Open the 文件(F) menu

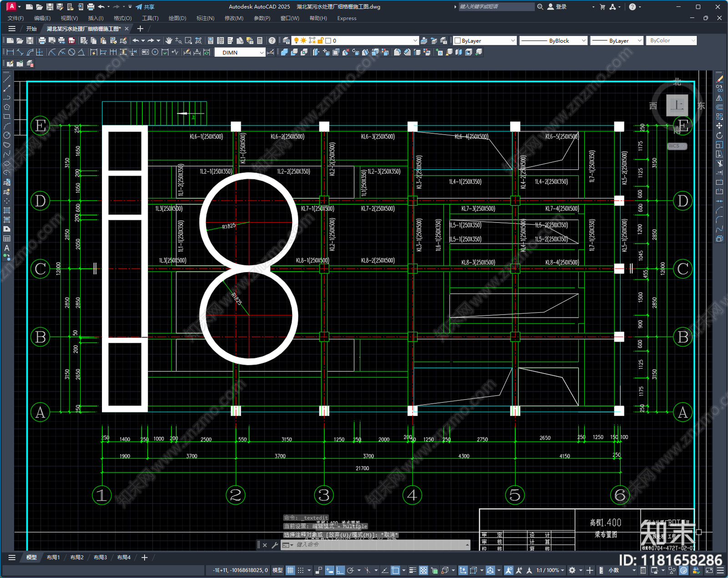click(15, 18)
